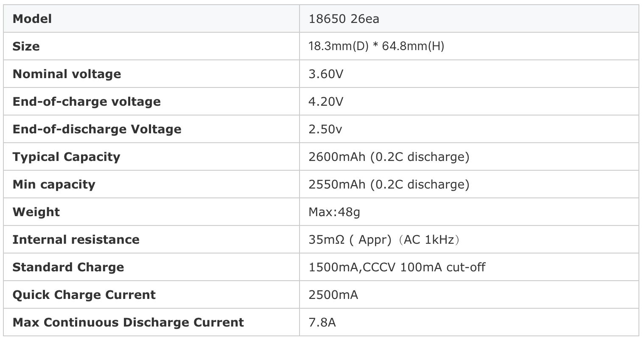The height and width of the screenshot is (338, 644).
Task: Select the 2550mAh (0.2C discharge) value
Action: point(389,184)
